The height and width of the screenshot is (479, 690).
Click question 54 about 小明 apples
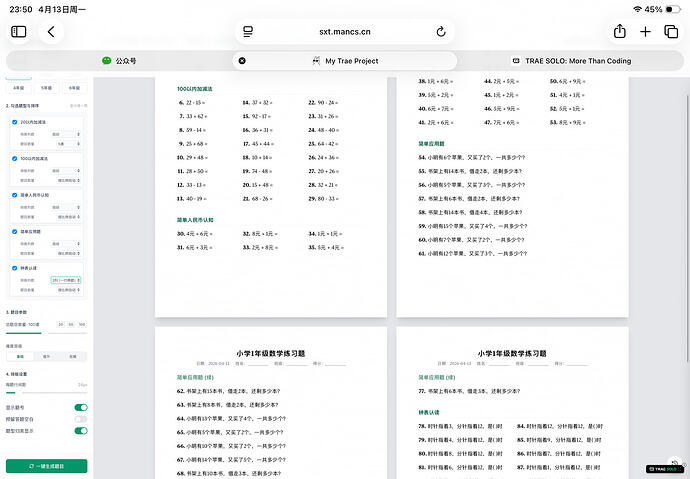472,157
